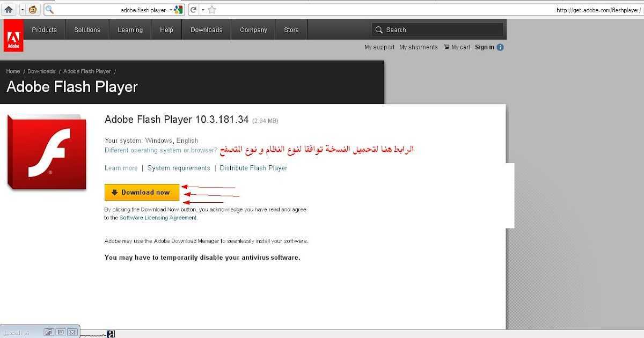Viewport: 644px width, 338px height.
Task: Open the Products menu
Action: tap(44, 30)
